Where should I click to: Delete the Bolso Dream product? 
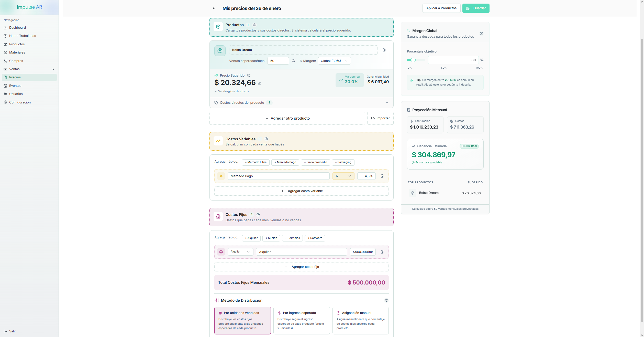pos(384,50)
